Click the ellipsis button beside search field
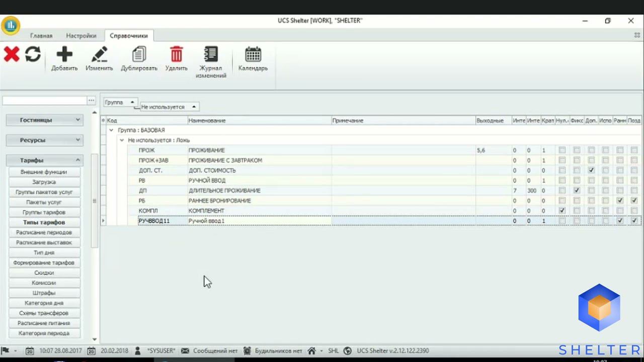Image resolution: width=644 pixels, height=362 pixels. (x=91, y=101)
